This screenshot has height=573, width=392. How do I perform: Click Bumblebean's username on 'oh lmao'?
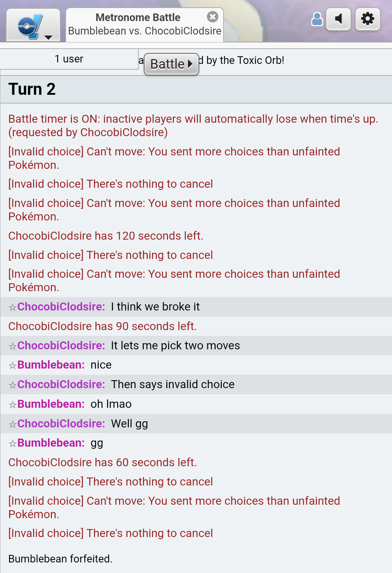pos(51,404)
